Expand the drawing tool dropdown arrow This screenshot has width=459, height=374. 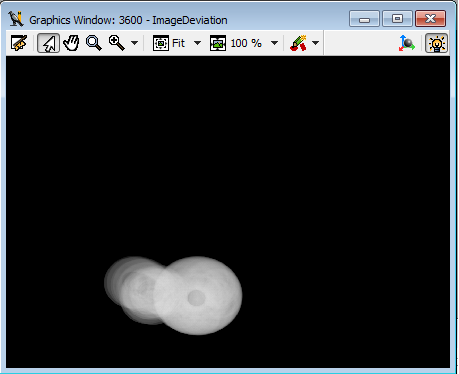(315, 43)
